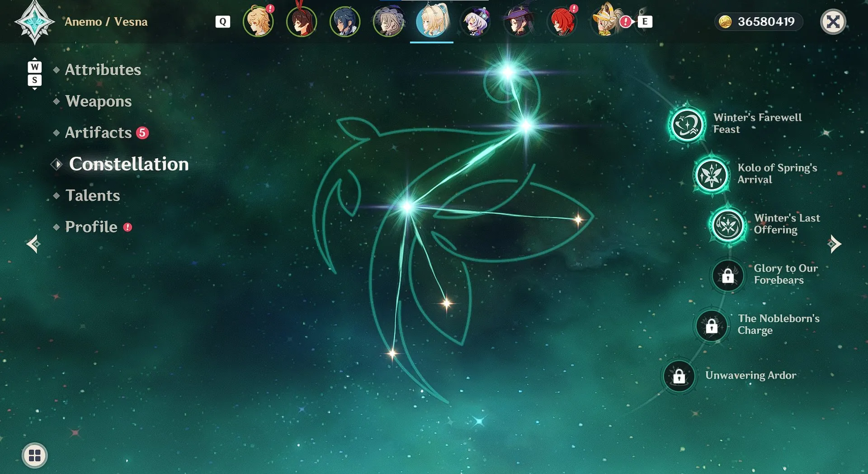
Task: Open the Attributes menu
Action: tap(103, 70)
